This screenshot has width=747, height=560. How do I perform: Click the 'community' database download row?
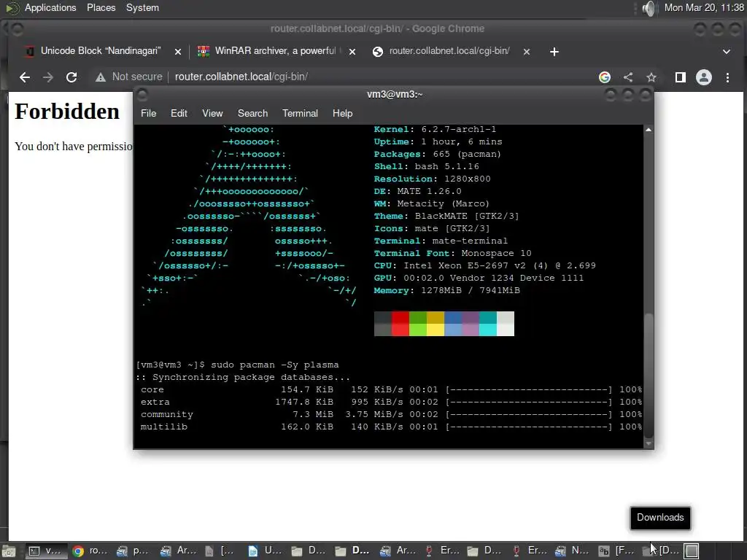point(391,414)
